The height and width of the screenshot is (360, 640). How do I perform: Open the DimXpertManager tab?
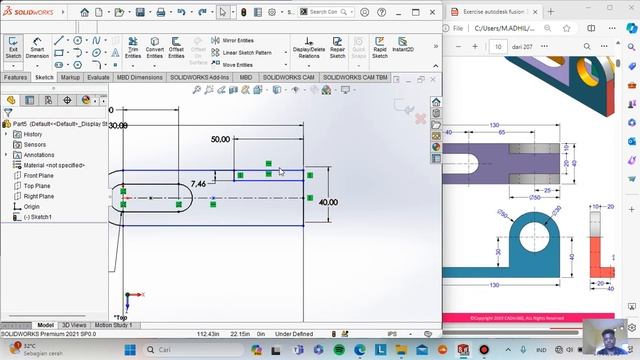67,100
